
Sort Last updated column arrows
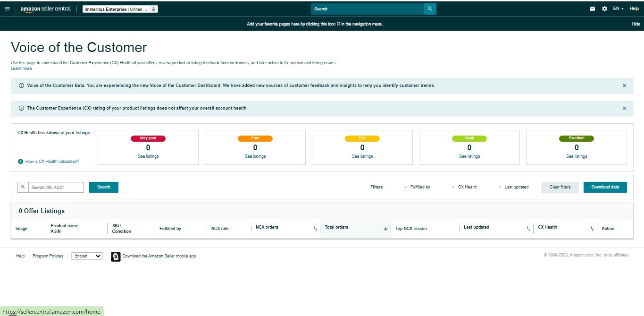(x=528, y=229)
